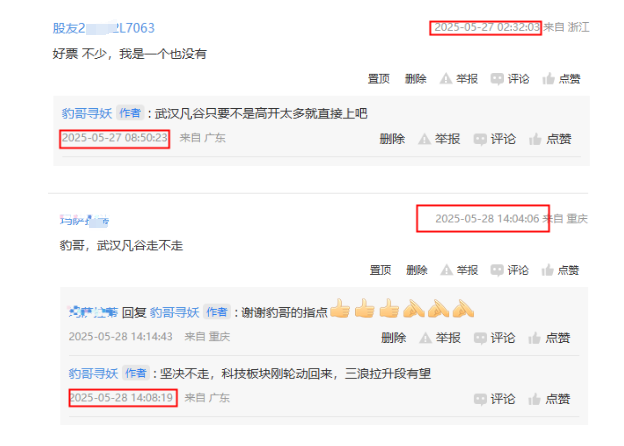624x446 pixels.
Task: Click 评论 bubble on 豹哥，武汉凡谷走不走 comment
Action: 497,271
